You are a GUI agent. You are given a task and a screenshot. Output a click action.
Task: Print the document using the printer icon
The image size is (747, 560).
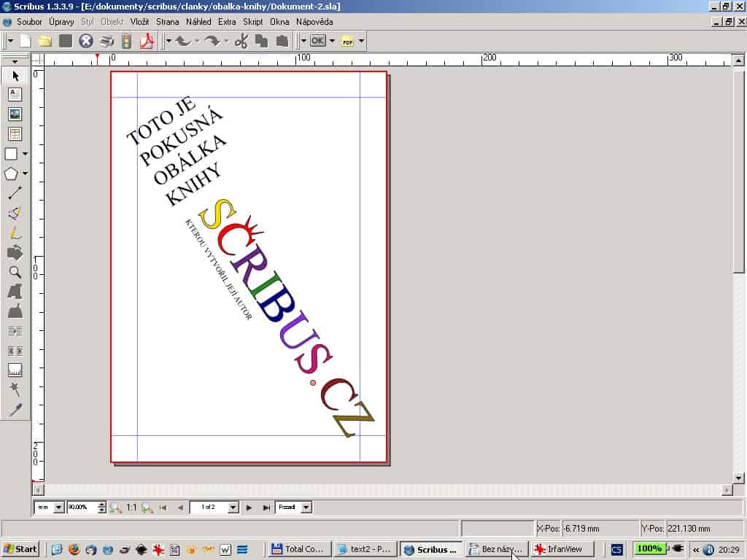[x=107, y=42]
